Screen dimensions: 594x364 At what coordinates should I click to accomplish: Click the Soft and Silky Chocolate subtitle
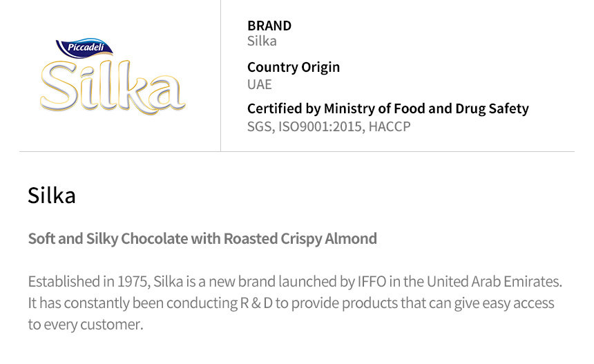[202, 239]
